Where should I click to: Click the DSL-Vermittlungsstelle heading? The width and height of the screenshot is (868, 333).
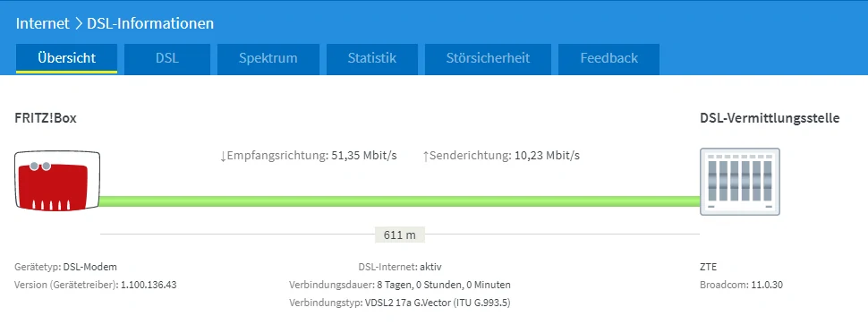point(770,118)
